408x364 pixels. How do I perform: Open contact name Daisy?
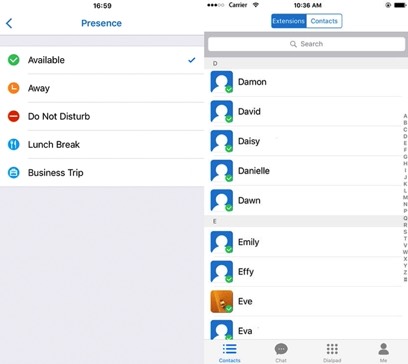tap(249, 141)
